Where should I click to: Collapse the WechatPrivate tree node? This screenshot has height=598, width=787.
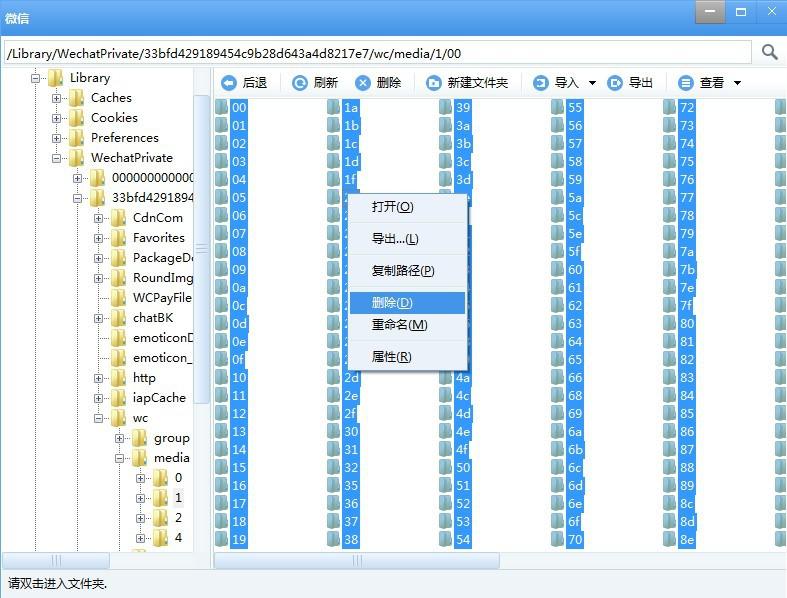coord(58,158)
